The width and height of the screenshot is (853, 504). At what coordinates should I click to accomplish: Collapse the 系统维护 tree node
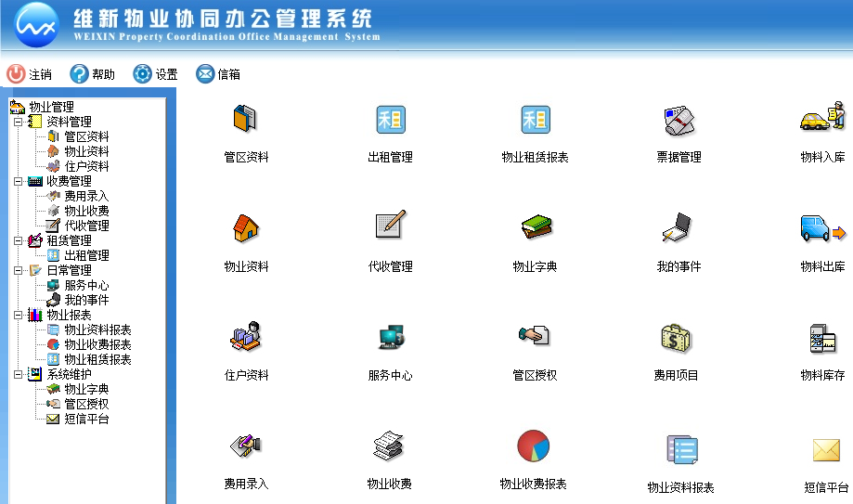pos(19,374)
